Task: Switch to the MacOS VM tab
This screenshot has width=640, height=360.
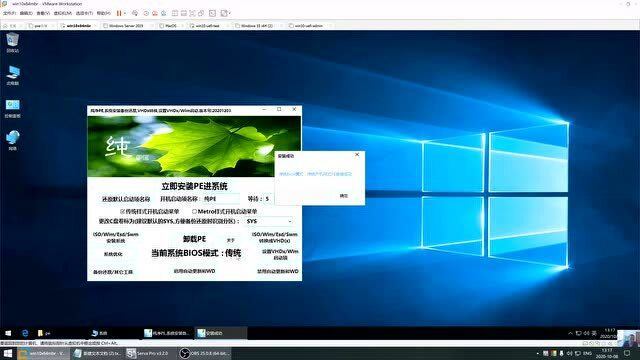Action: coord(171,26)
